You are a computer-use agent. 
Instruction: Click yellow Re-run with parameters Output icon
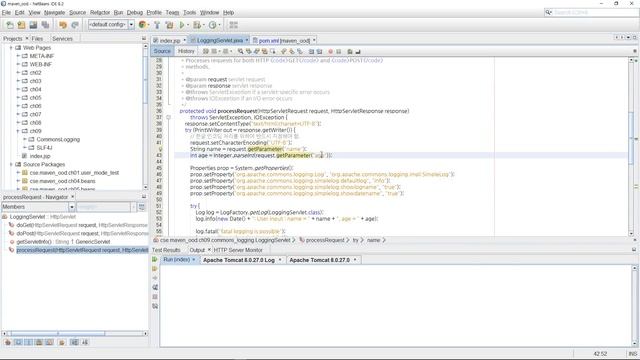point(155,269)
